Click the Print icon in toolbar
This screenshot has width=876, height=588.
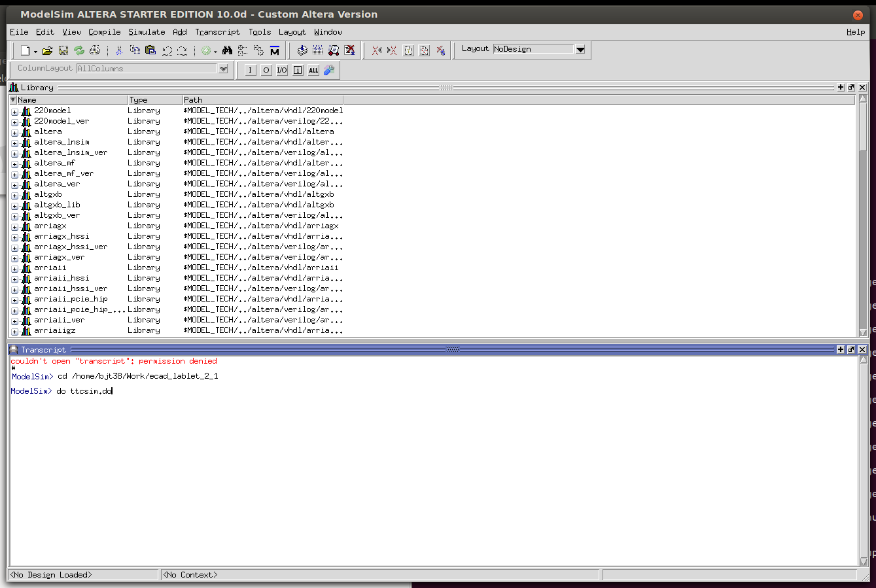(x=95, y=50)
